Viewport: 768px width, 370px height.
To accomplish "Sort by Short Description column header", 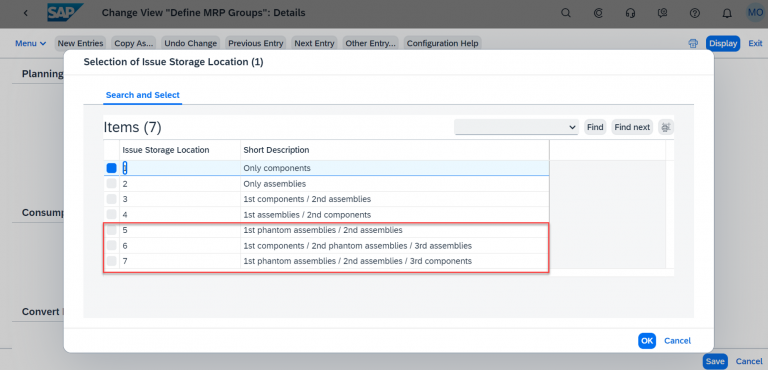I will coord(276,150).
